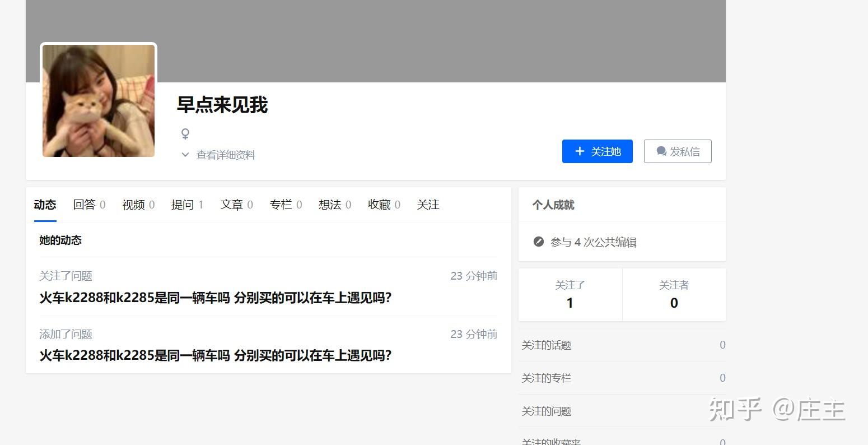The image size is (868, 445).
Task: Click the 关注她 follow button
Action: pyautogui.click(x=597, y=151)
